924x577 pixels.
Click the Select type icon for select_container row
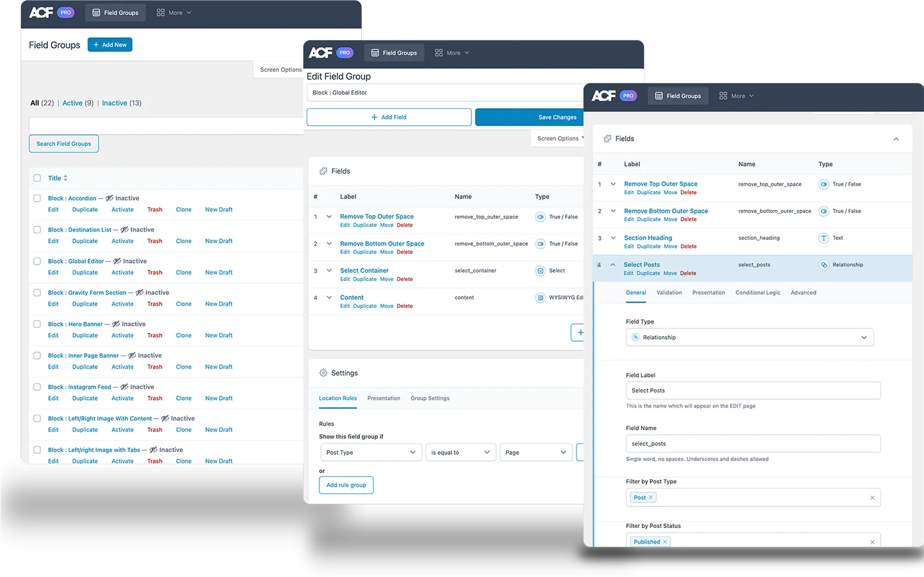540,271
